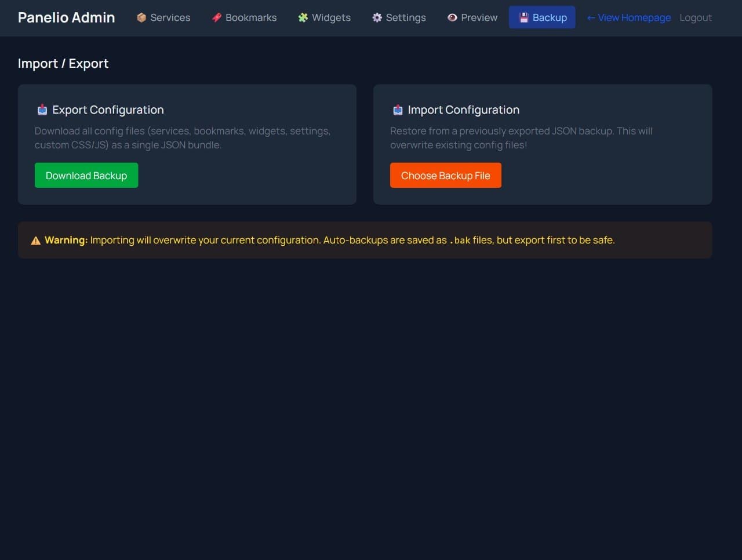Screen dimensions: 742x560
Task: Click the warning triangle icon in the notice
Action: (35, 240)
